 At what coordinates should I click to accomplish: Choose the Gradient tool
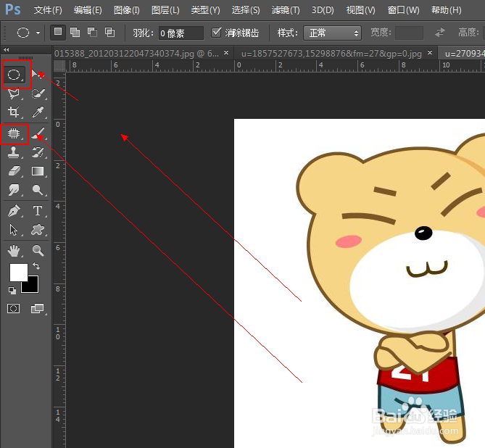click(38, 171)
